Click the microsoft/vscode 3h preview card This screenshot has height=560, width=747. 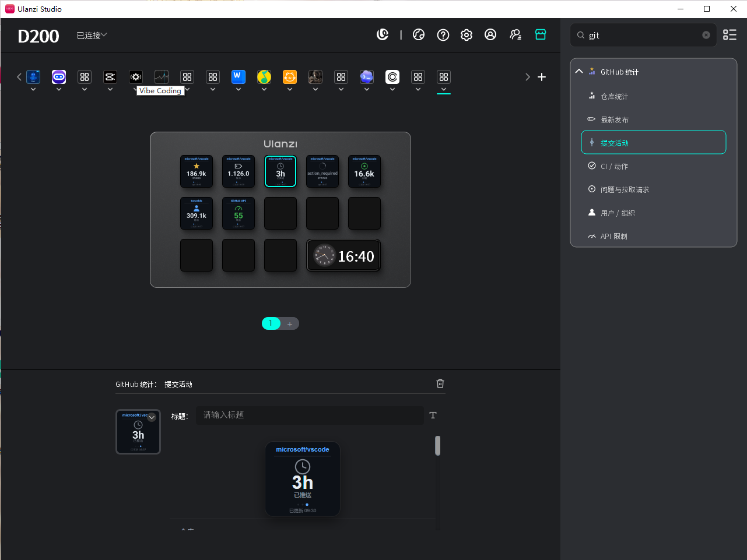pos(303,479)
